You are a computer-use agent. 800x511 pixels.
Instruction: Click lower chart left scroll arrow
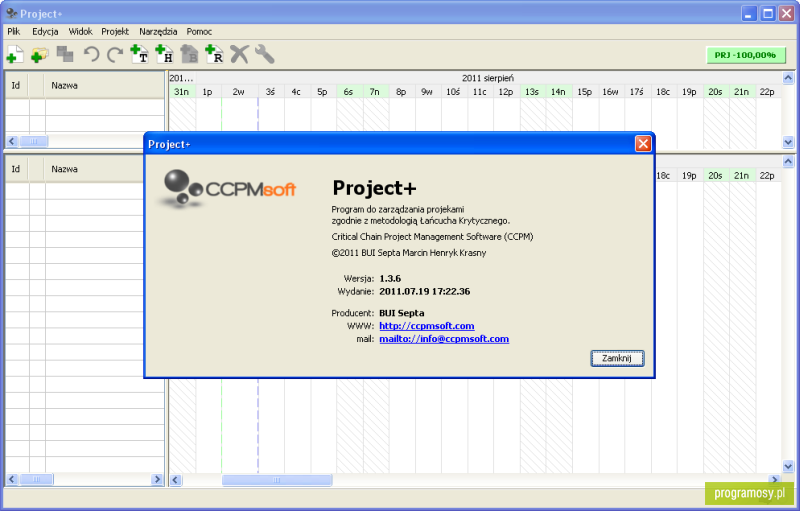pyautogui.click(x=176, y=480)
